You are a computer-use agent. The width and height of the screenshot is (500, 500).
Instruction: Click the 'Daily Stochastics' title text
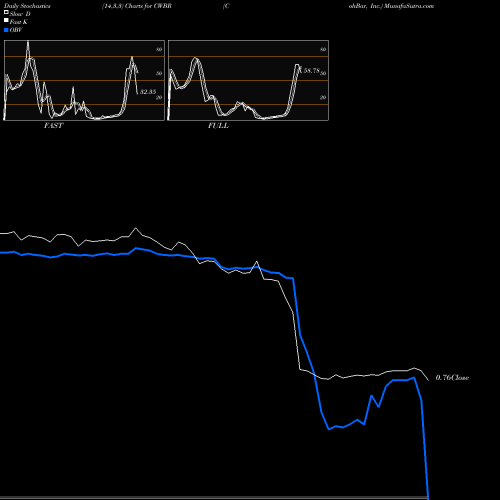click(27, 6)
